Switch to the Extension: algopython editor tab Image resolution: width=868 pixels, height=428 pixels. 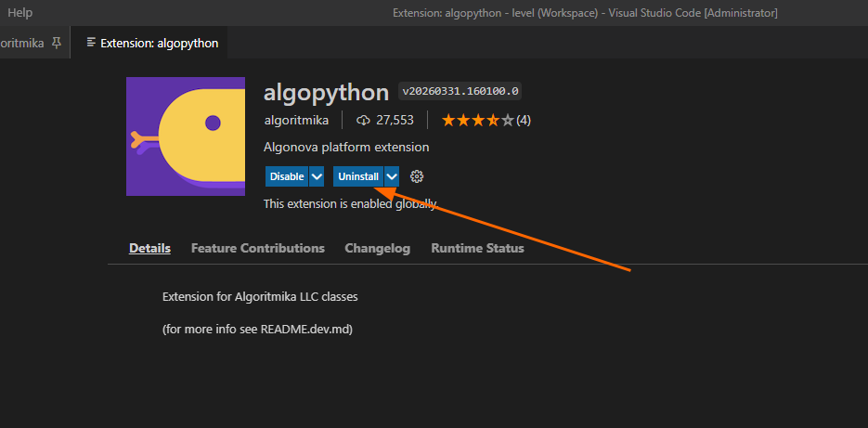point(152,43)
